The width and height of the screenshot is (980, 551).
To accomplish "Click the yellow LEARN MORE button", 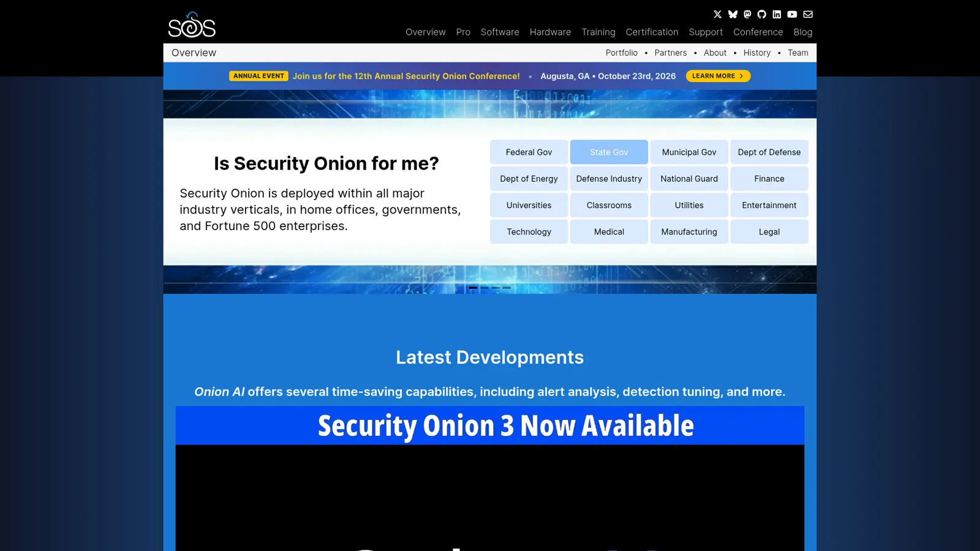I will click(718, 76).
